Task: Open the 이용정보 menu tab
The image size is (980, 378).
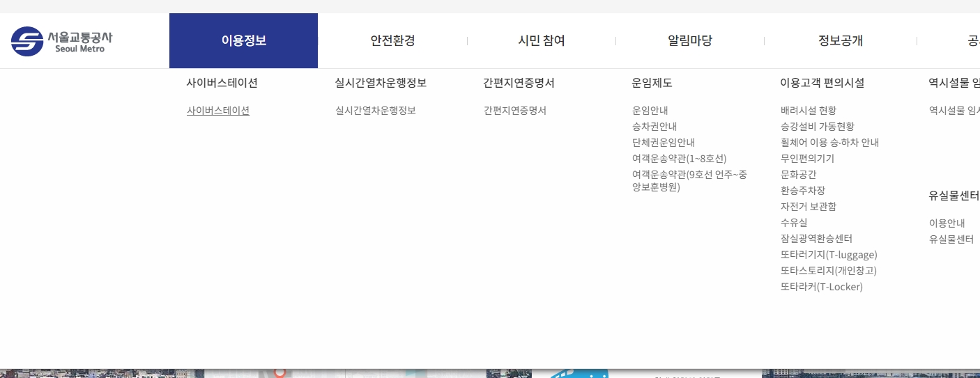Action: point(243,40)
